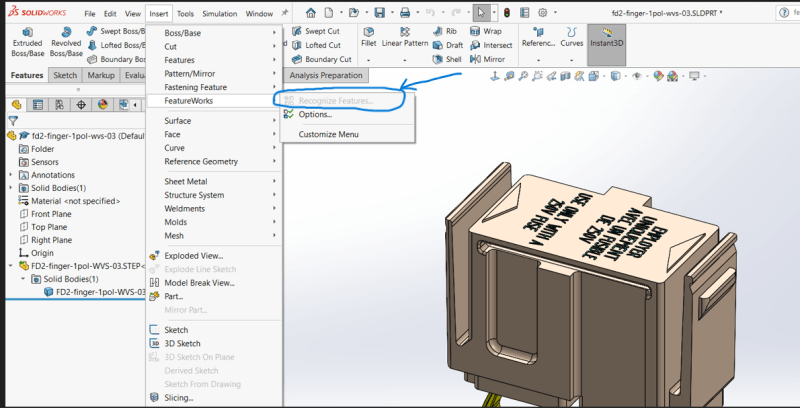Open the Simulation menu
This screenshot has height=408, width=800.
tap(219, 14)
